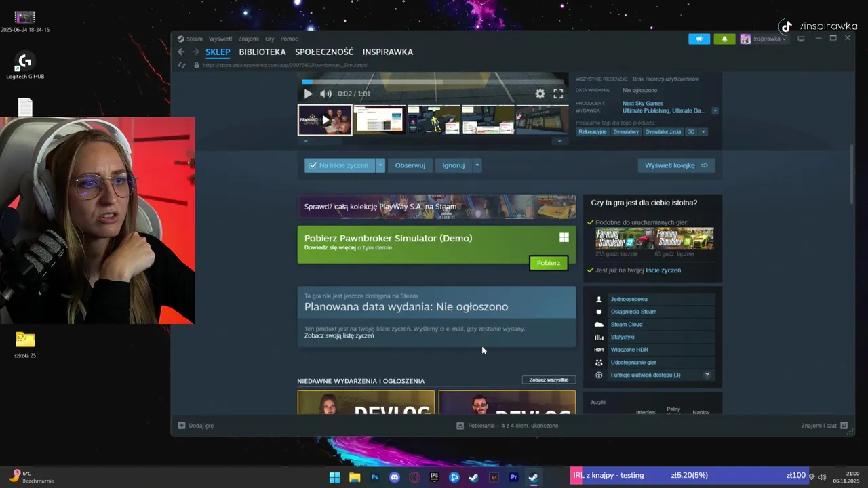Open the SPOŁECZNOŚĆ tab
868x488 pixels.
[324, 52]
